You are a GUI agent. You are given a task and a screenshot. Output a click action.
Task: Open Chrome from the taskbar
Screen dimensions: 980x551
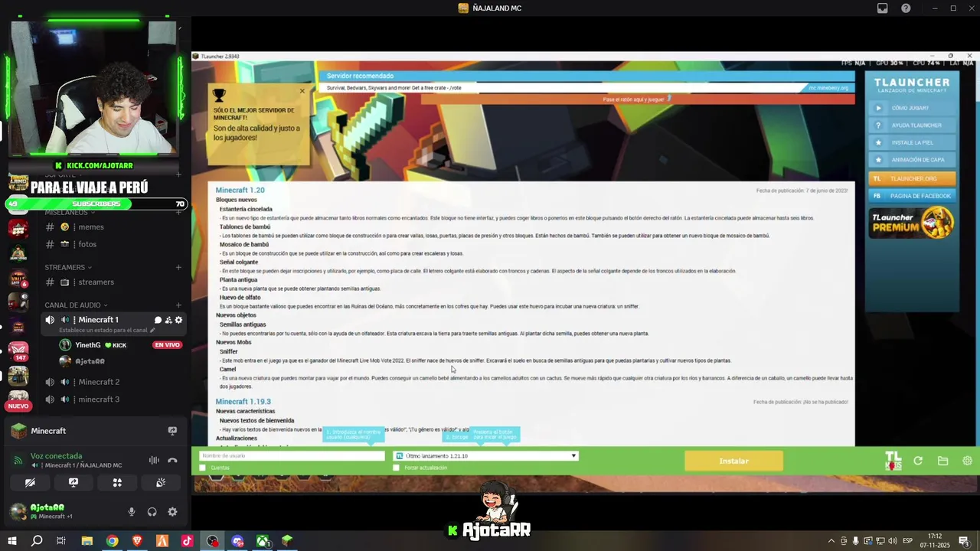(x=112, y=541)
